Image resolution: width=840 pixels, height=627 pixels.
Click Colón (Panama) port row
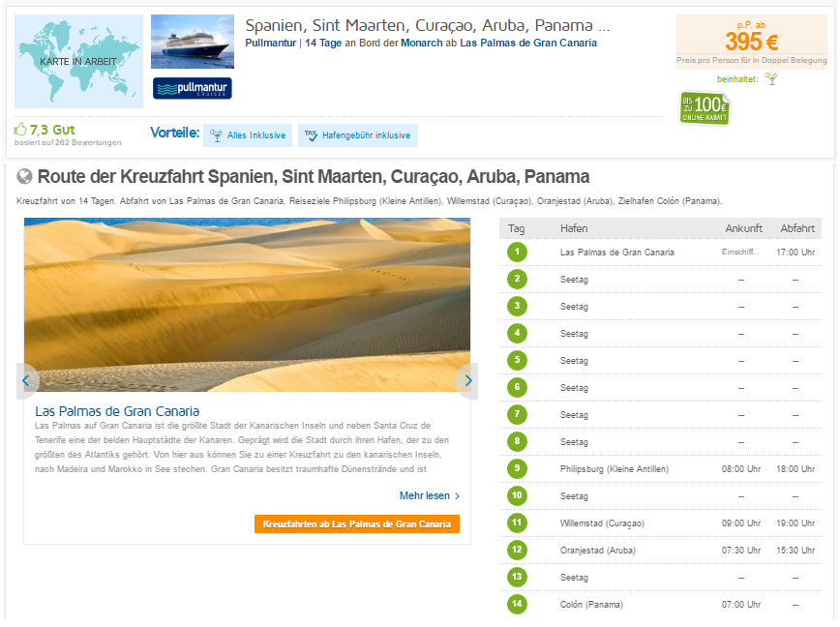(591, 605)
